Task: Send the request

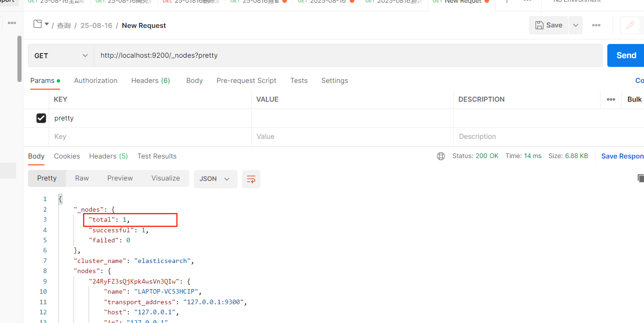Action: coord(626,55)
